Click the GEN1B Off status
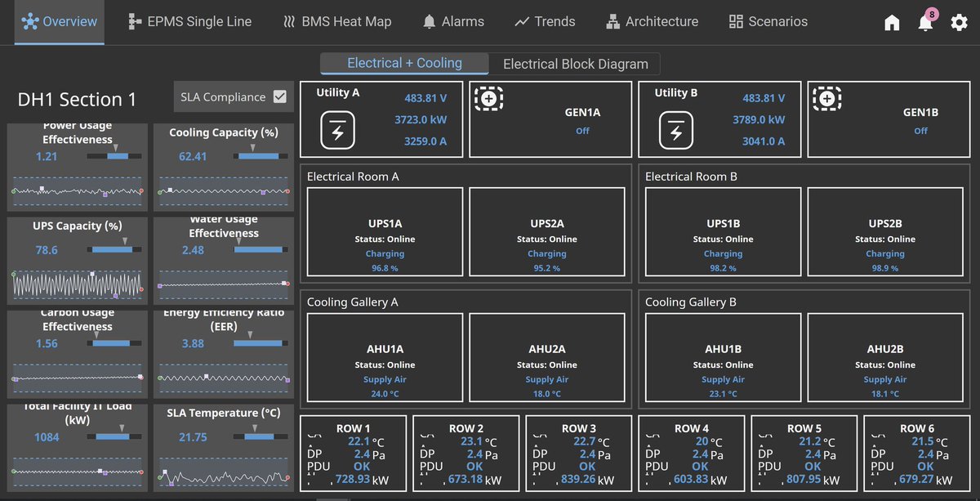The height and width of the screenshot is (501, 980). 920,131
